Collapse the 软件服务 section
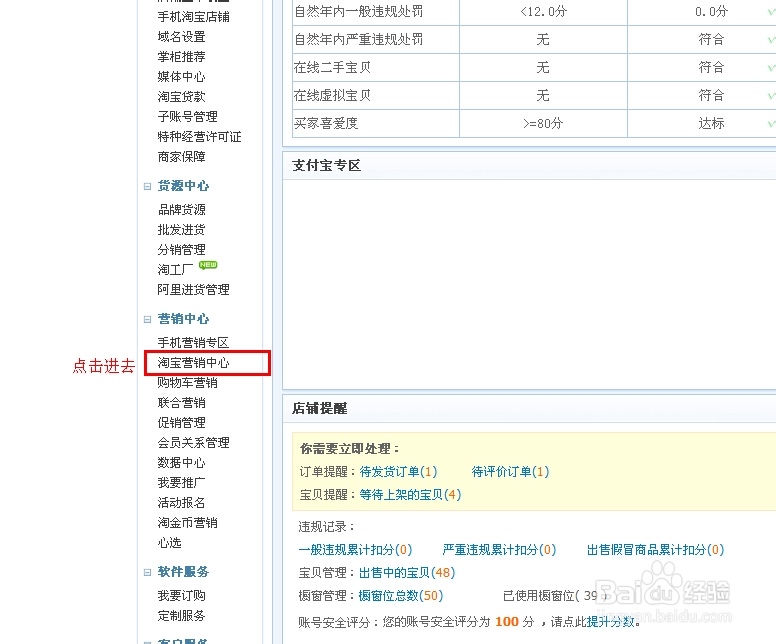 [x=147, y=573]
